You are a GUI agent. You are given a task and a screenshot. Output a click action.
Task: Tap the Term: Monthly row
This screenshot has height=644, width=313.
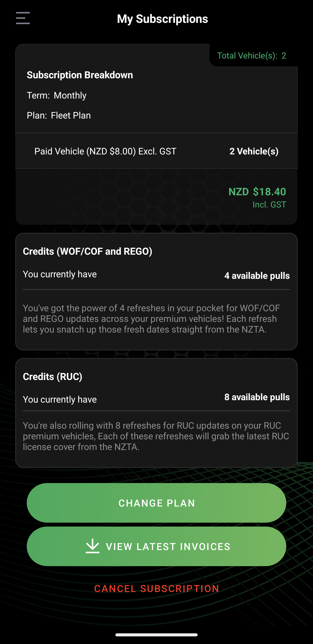pyautogui.click(x=57, y=95)
